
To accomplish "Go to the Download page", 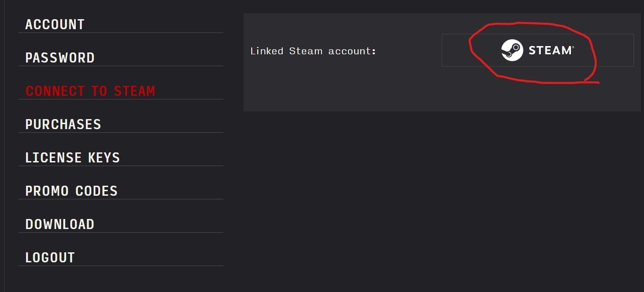I will [60, 224].
